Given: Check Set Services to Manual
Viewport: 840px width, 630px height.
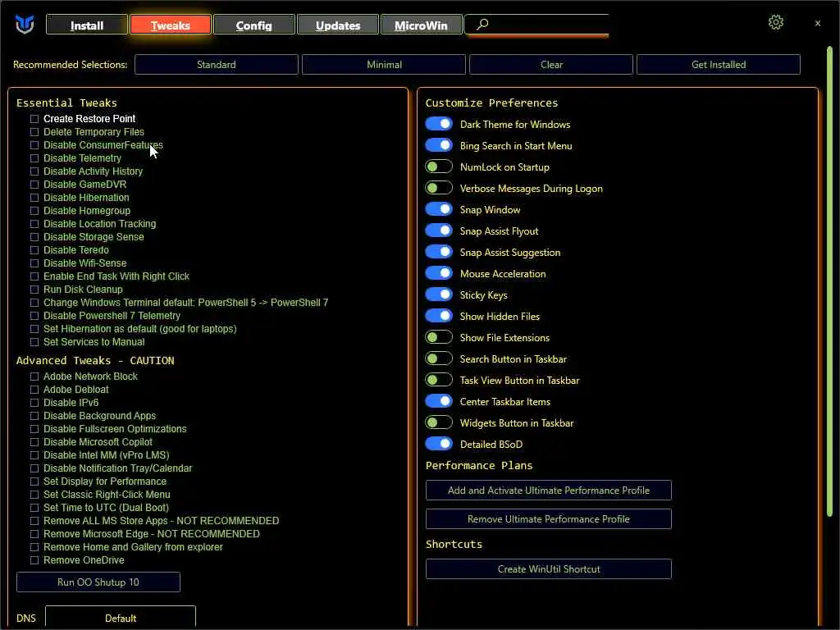Looking at the screenshot, I should [x=34, y=342].
